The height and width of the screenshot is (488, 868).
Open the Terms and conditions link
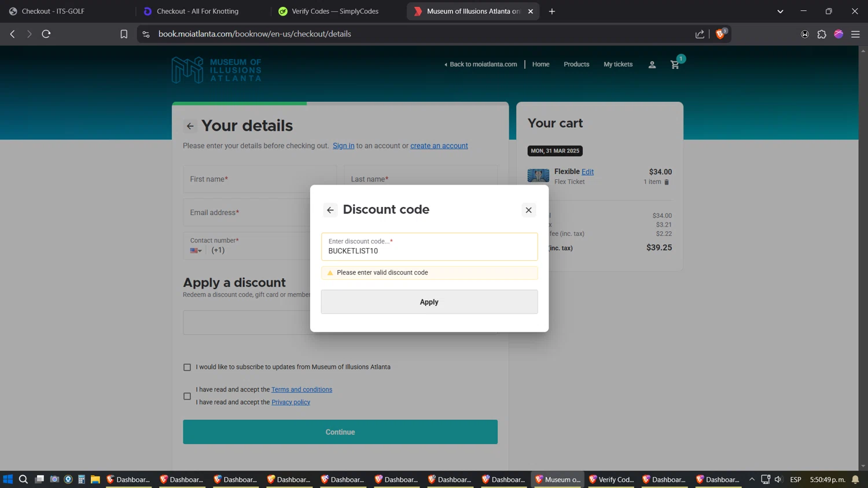tap(301, 390)
